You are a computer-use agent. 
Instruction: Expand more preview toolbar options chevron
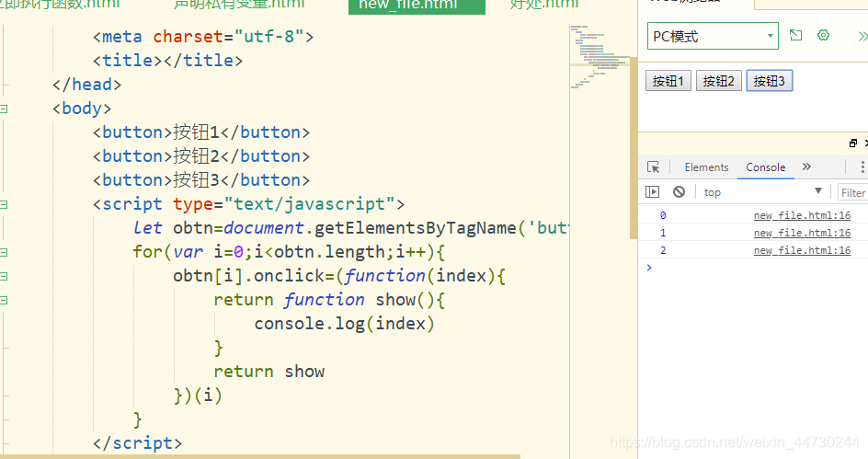[x=862, y=37]
